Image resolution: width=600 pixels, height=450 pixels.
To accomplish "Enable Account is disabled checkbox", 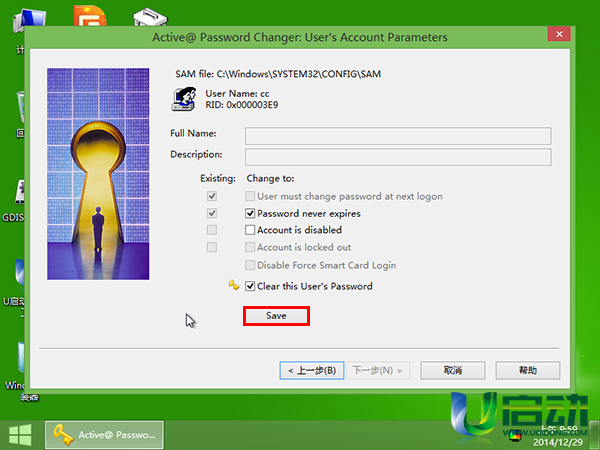I will (x=250, y=230).
